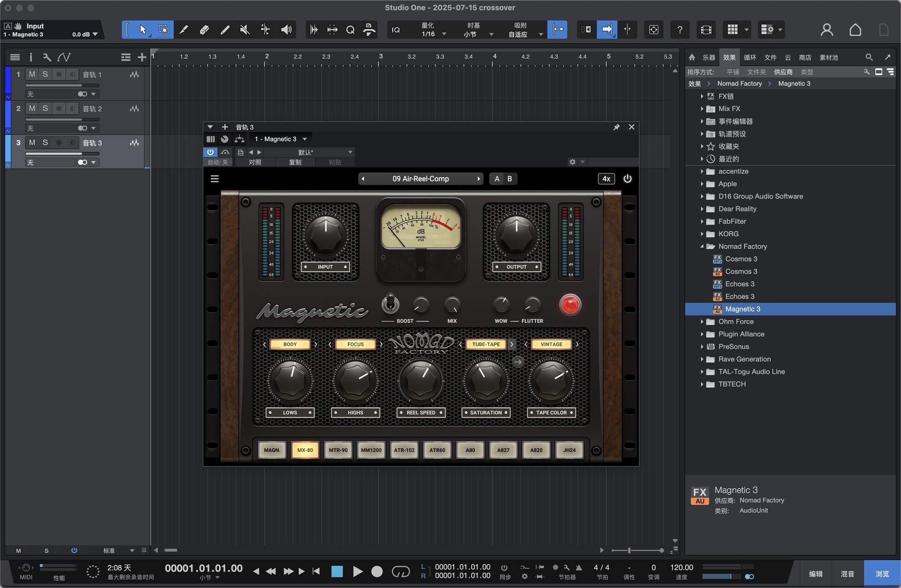Pin the plugin window
Screen dimensions: 901x588
tap(616, 127)
